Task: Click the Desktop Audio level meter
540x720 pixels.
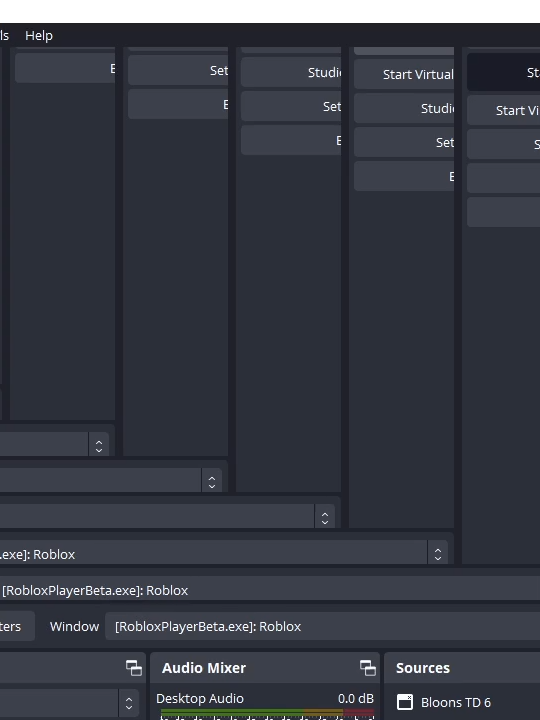Action: [x=267, y=714]
